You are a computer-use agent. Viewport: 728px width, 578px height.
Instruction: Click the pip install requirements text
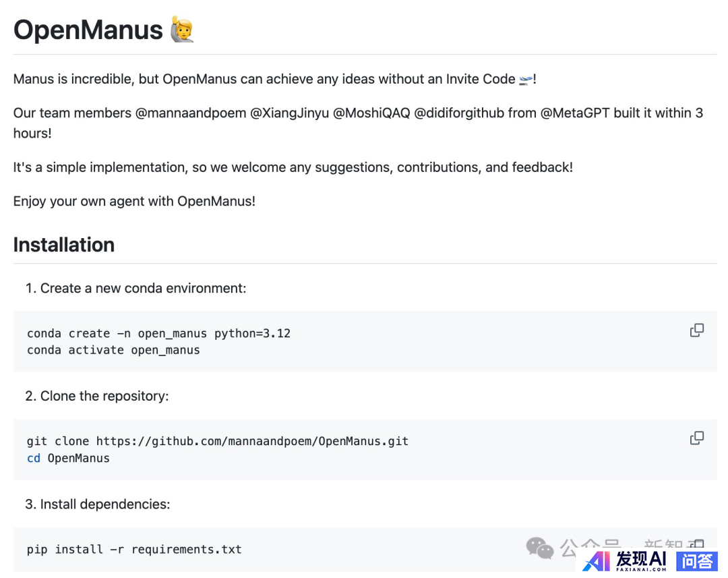tap(134, 549)
